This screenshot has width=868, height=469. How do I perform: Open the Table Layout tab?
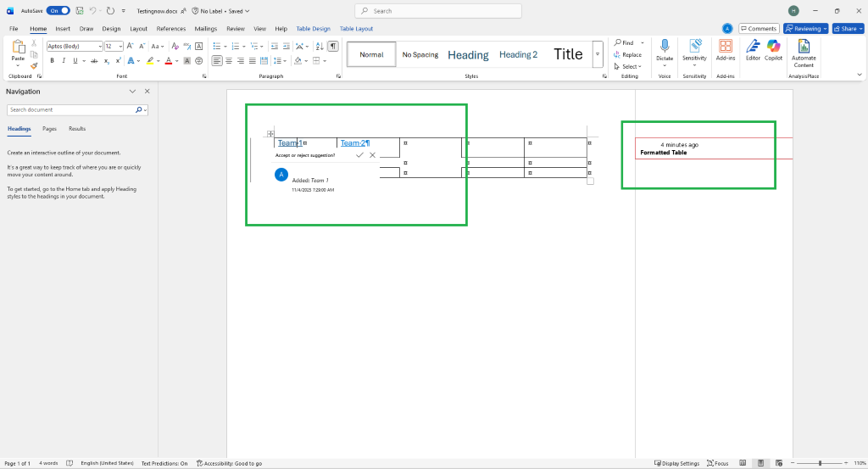356,29
